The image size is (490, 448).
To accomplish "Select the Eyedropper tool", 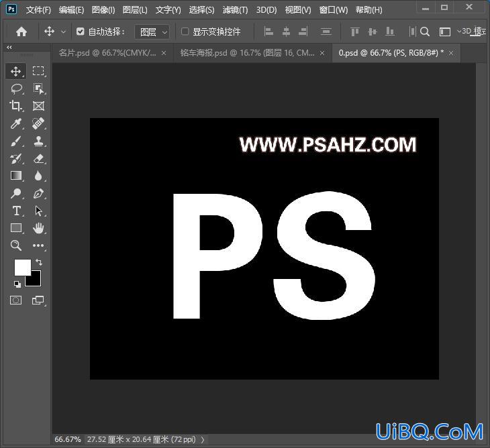I will point(15,123).
